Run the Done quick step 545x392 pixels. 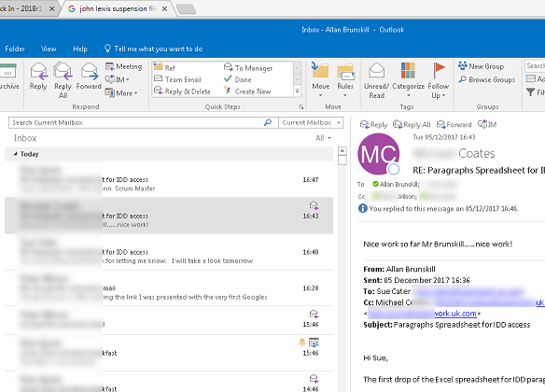point(238,79)
